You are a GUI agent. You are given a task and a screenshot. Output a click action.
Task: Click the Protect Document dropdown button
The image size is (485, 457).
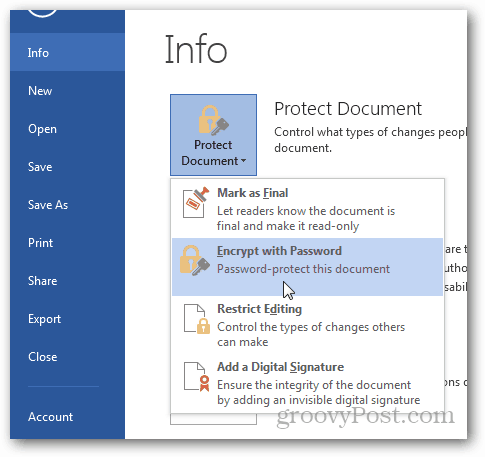pyautogui.click(x=213, y=135)
